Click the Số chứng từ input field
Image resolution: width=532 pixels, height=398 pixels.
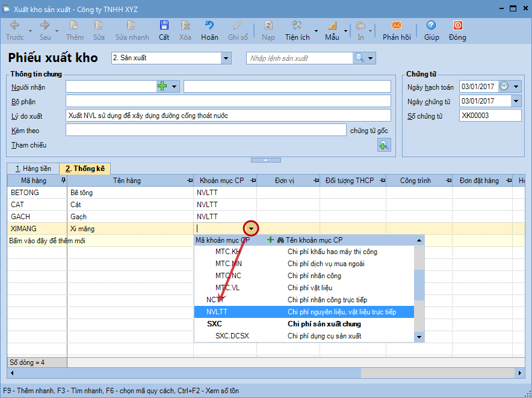(x=490, y=116)
